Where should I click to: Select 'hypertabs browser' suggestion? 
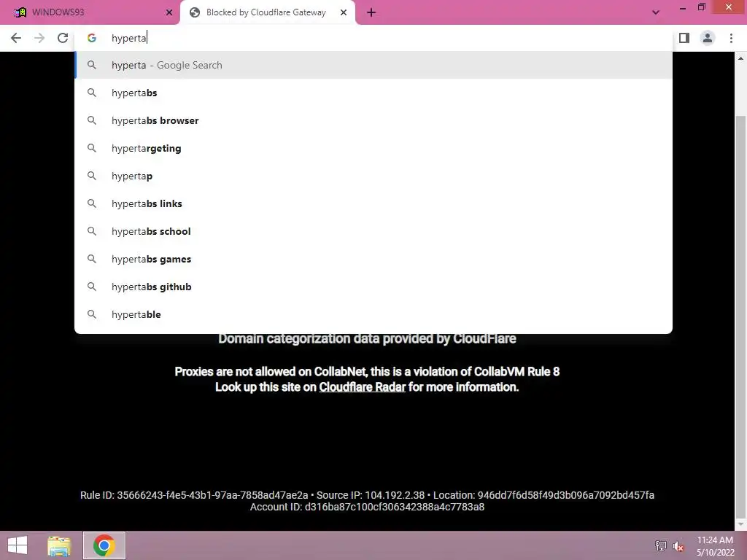[x=373, y=120]
